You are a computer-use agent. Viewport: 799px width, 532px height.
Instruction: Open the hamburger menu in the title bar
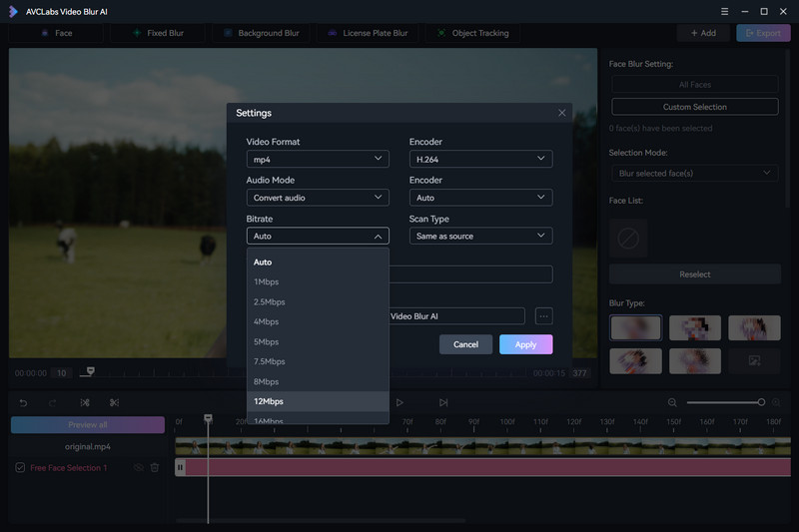[724, 11]
